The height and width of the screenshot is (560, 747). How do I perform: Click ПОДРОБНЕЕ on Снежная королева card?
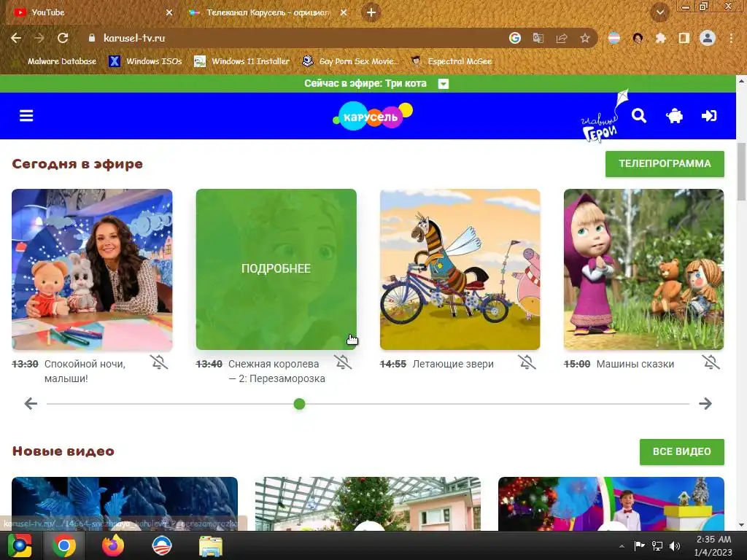tap(276, 268)
